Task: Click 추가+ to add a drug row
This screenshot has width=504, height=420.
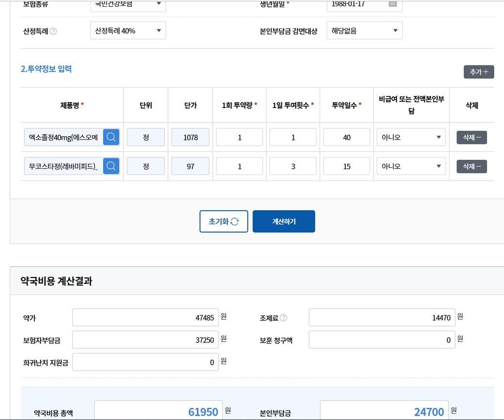Action: (479, 72)
